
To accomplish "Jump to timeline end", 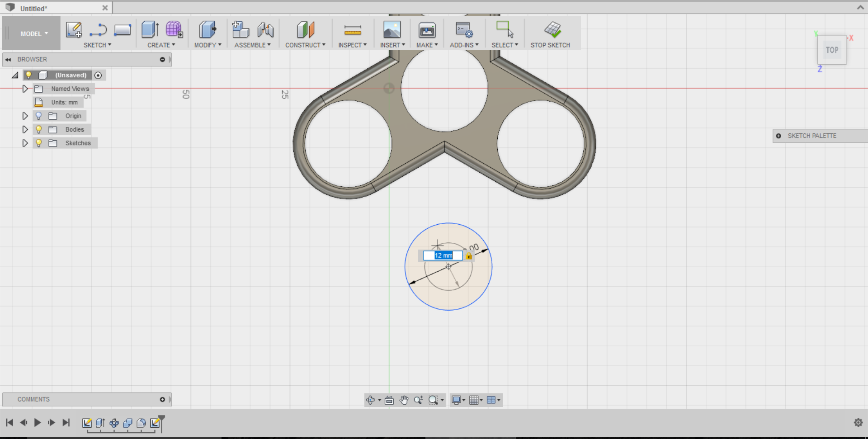I will [x=66, y=423].
